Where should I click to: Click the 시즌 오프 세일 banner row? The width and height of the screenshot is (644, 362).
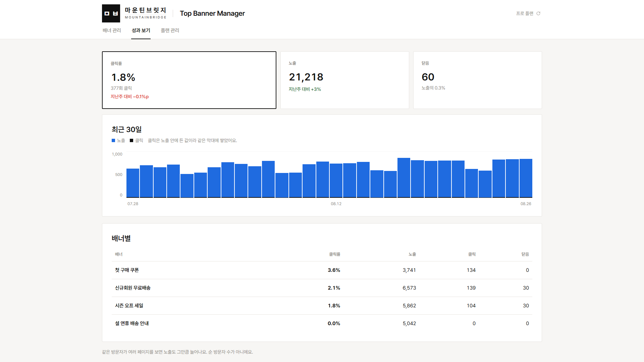(x=322, y=306)
